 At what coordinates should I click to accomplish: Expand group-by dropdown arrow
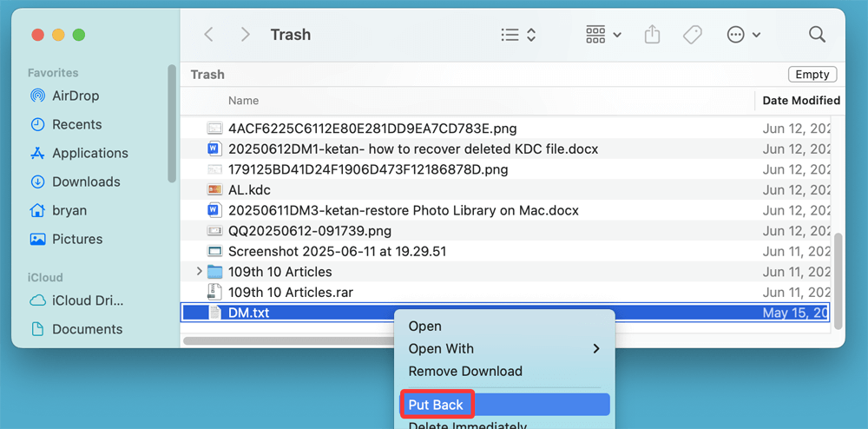click(x=617, y=35)
